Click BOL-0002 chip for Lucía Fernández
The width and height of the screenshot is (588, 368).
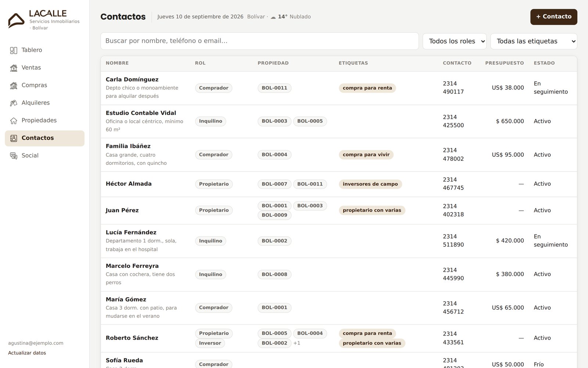[x=274, y=241]
